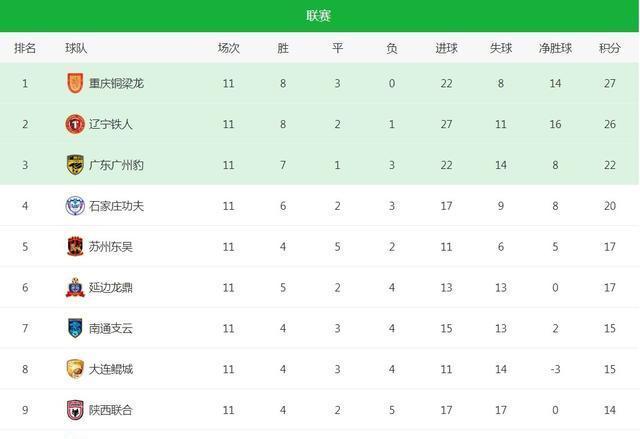Select the 大连鲲城 team logo
The image size is (640, 439).
[x=75, y=369]
